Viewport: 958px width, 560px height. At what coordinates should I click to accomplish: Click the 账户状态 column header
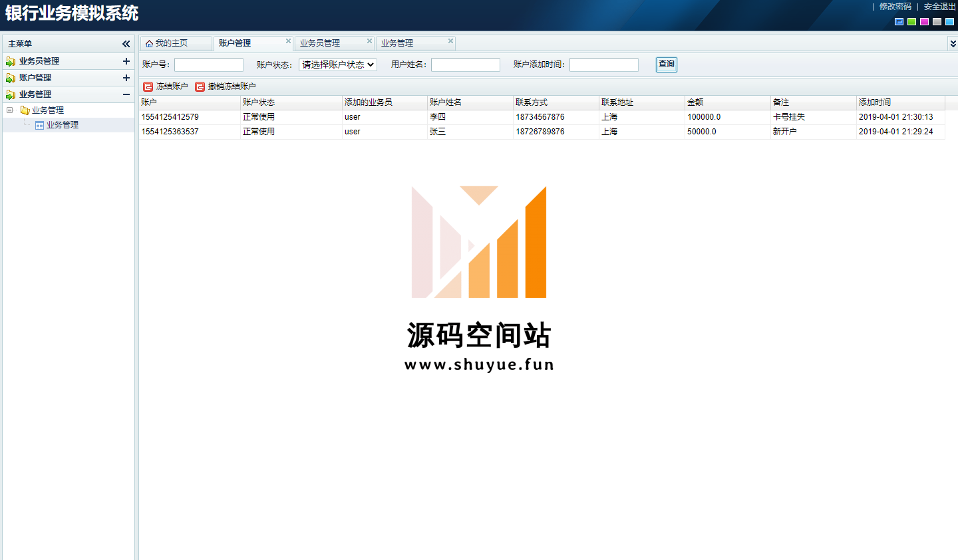291,102
